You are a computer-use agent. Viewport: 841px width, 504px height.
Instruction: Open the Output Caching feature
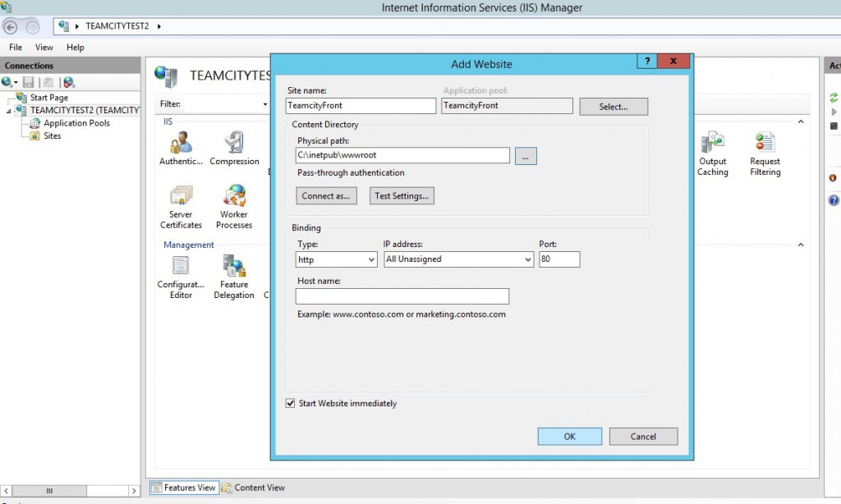click(x=712, y=153)
